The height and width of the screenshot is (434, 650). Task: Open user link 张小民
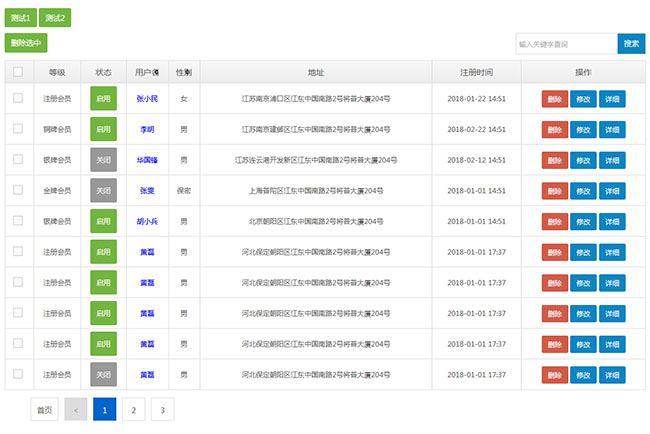(x=147, y=99)
